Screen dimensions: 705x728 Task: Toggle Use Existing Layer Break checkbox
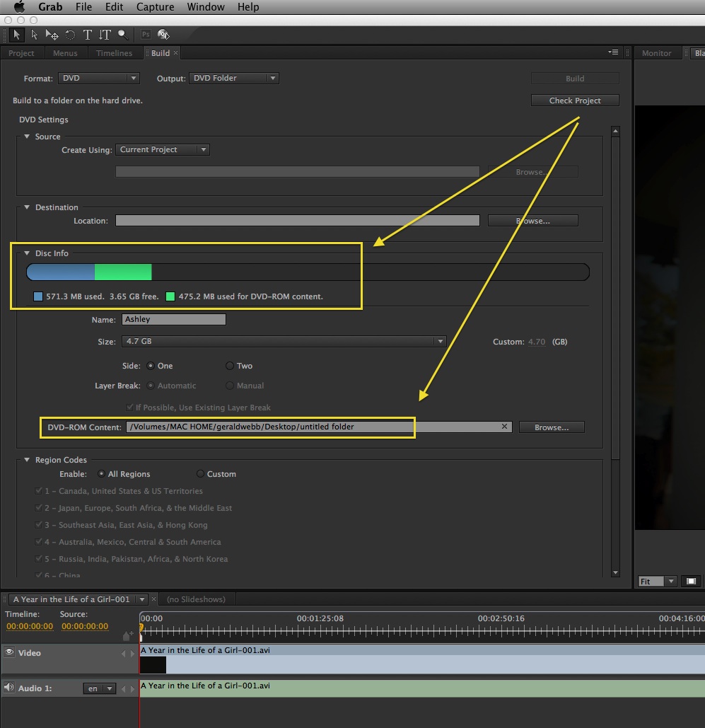click(129, 408)
